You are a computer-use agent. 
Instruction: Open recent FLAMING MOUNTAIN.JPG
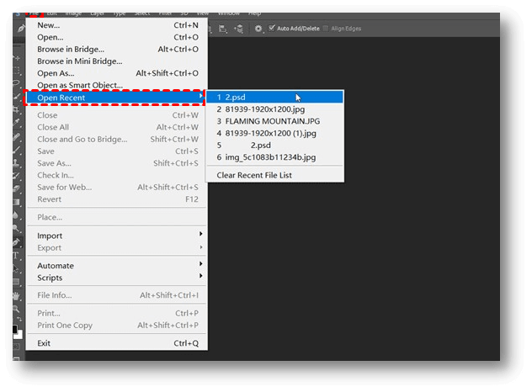click(275, 121)
